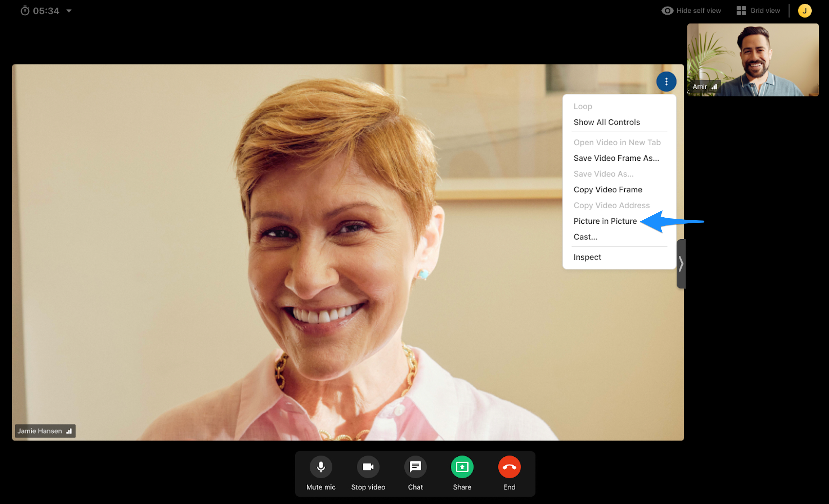This screenshot has width=829, height=504.
Task: Choose Save Video Frame As...
Action: click(616, 158)
